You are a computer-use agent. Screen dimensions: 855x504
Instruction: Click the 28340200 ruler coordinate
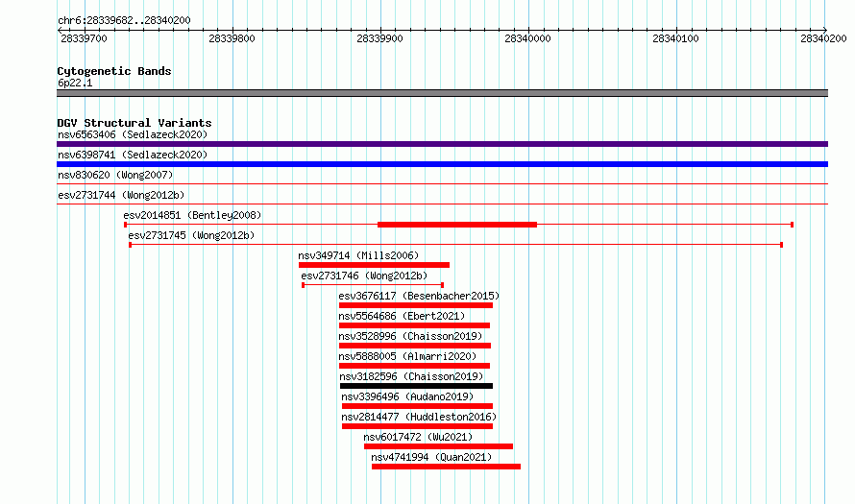tap(823, 38)
